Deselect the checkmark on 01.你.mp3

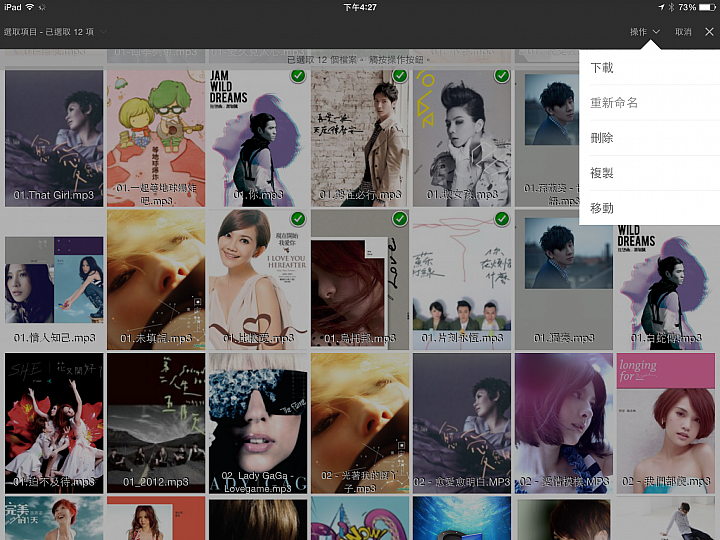click(298, 76)
